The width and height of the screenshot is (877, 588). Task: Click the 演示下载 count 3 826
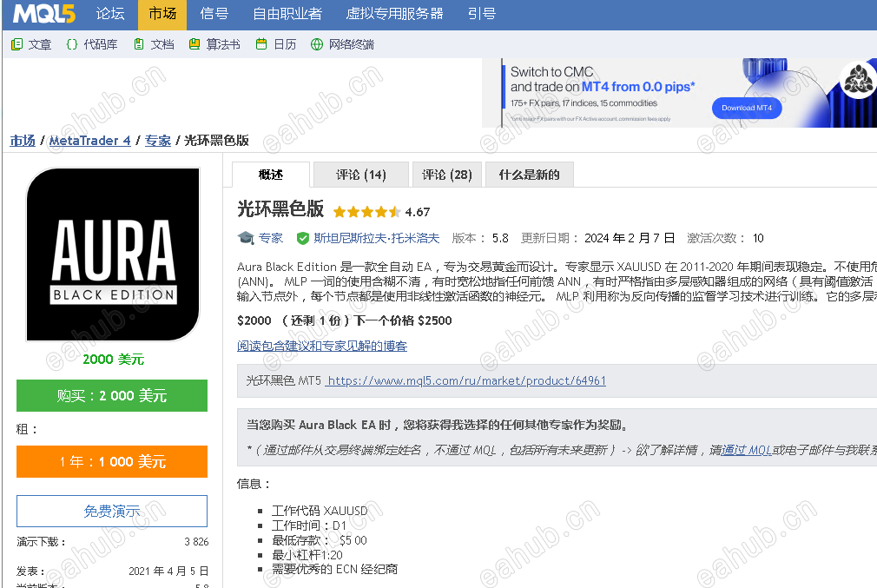(x=196, y=542)
